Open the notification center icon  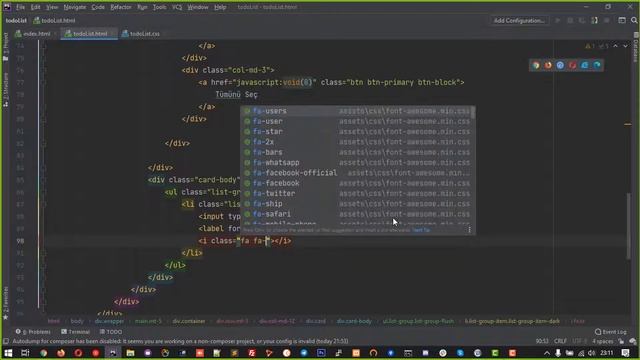626,353
